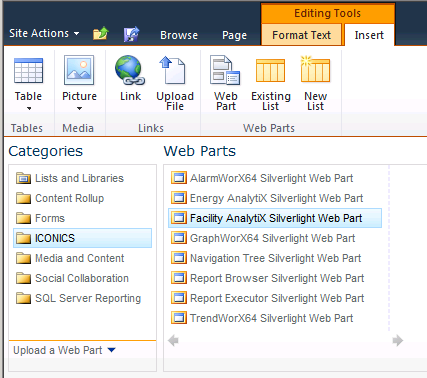Click the New List icon
Screen dimensions: 427x378
[315, 69]
